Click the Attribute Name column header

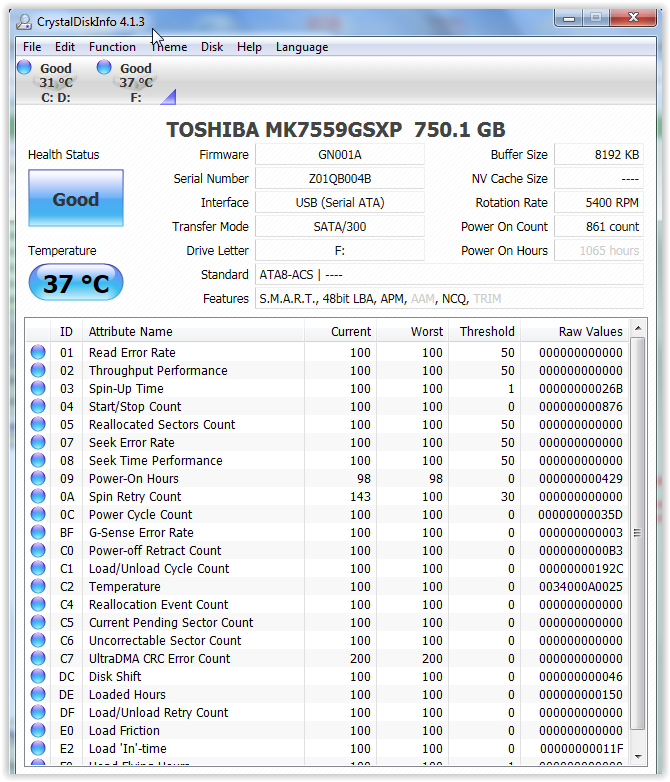tap(193, 331)
